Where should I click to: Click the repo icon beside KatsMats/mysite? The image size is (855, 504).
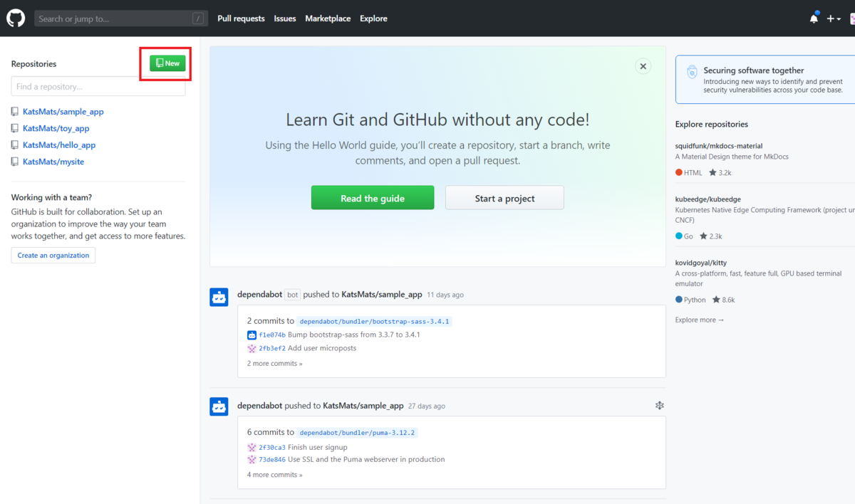tap(15, 162)
